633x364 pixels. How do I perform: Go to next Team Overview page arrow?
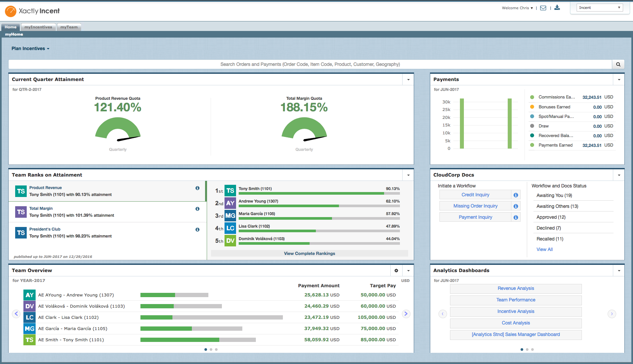pyautogui.click(x=406, y=314)
